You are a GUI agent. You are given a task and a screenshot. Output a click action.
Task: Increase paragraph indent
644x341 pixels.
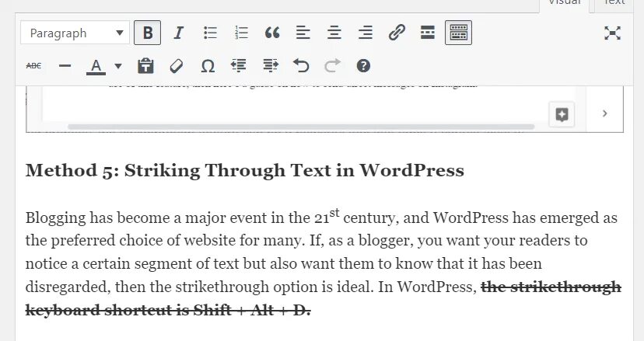(270, 66)
